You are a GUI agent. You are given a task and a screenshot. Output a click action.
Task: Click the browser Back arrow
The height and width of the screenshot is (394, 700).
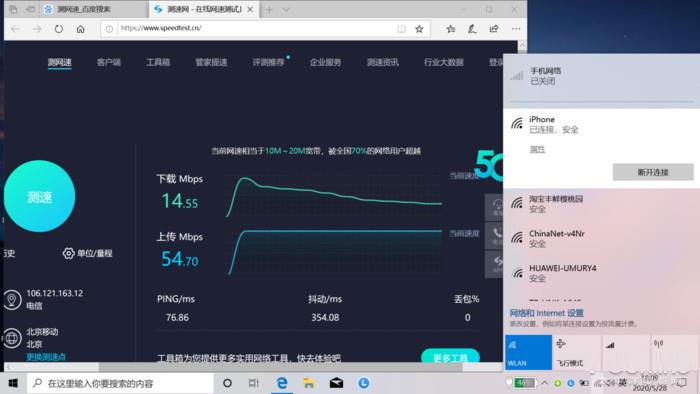coord(16,29)
